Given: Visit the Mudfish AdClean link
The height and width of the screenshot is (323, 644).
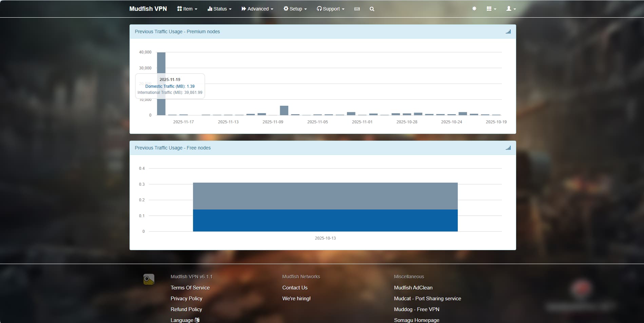Looking at the screenshot, I should point(413,288).
